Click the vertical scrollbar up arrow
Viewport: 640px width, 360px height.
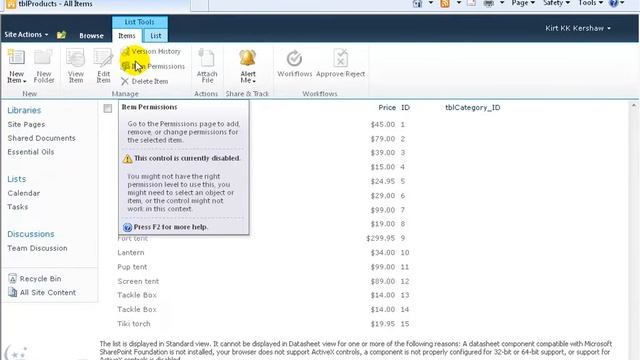coord(634,106)
